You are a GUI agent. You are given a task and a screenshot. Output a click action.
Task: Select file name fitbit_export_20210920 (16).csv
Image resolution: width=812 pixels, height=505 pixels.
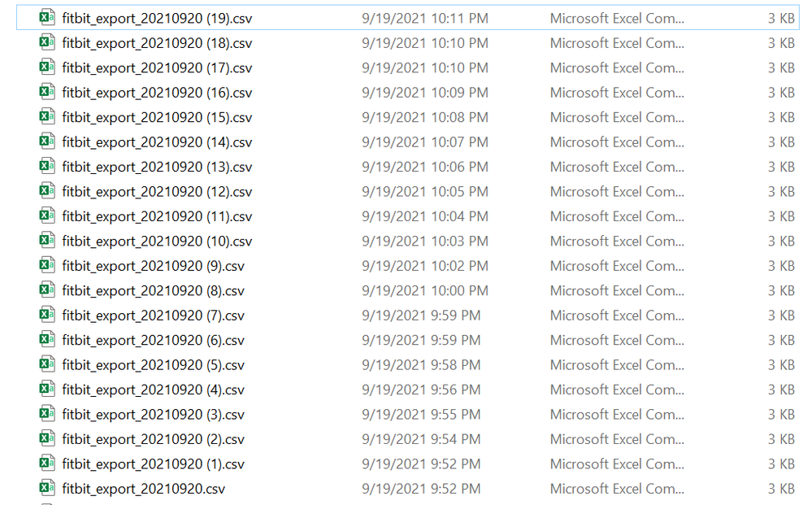point(157,93)
